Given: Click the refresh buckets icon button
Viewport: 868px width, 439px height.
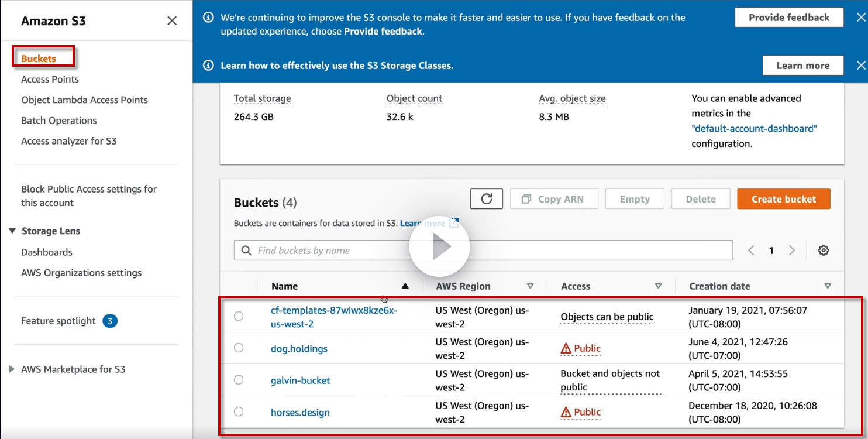Looking at the screenshot, I should (486, 199).
